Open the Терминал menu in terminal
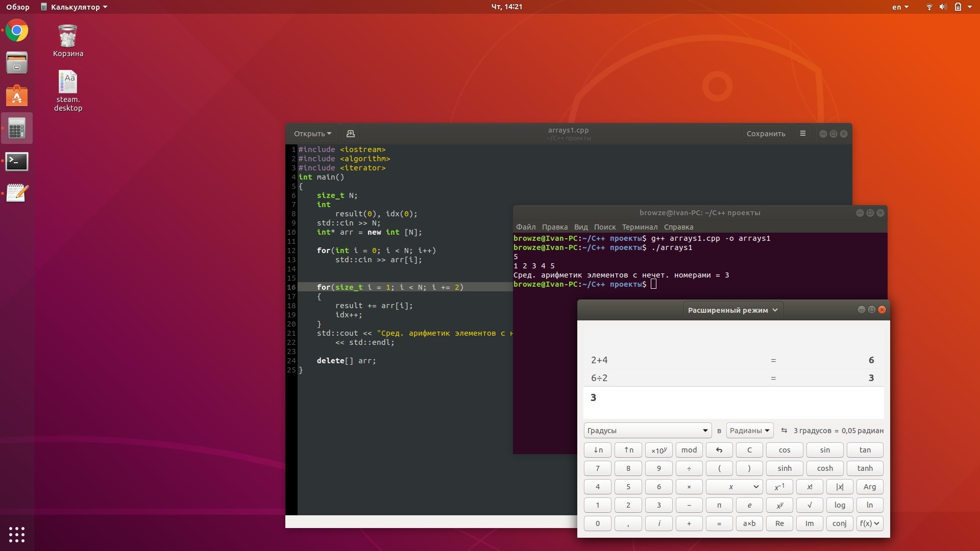Viewport: 980px width, 551px height. pos(639,227)
